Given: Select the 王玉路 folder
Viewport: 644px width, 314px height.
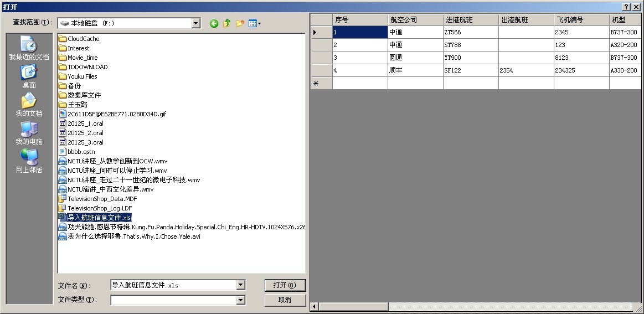Looking at the screenshot, I should 73,105.
